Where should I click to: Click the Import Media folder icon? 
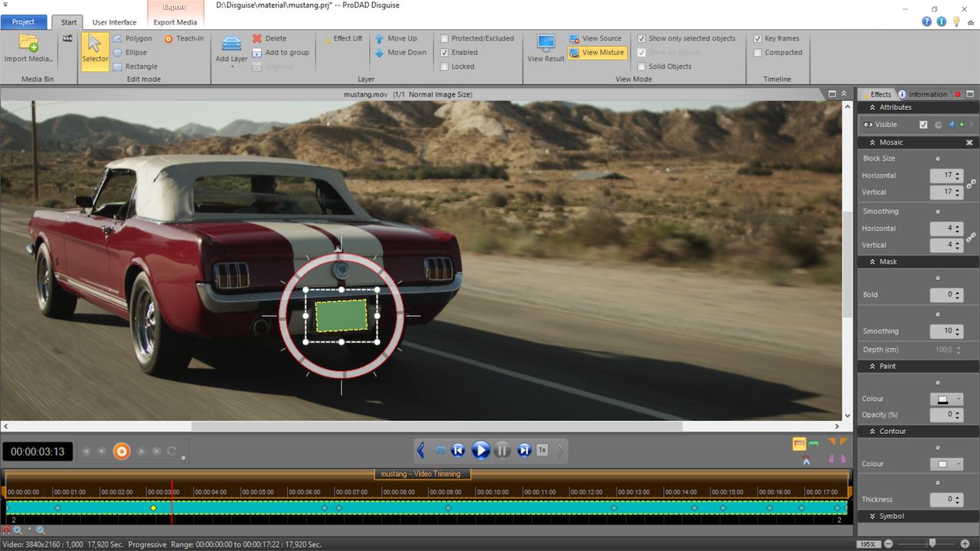coord(28,43)
